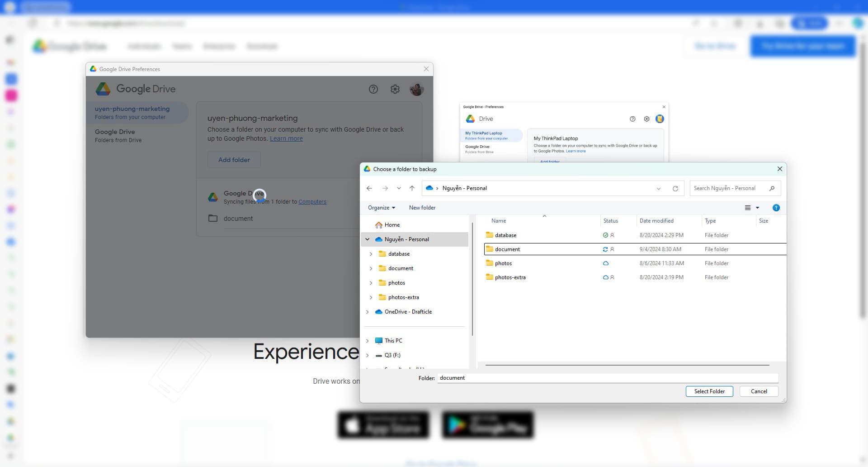Click Google Drive logo in Preferences header
The image size is (868, 467).
136,89
